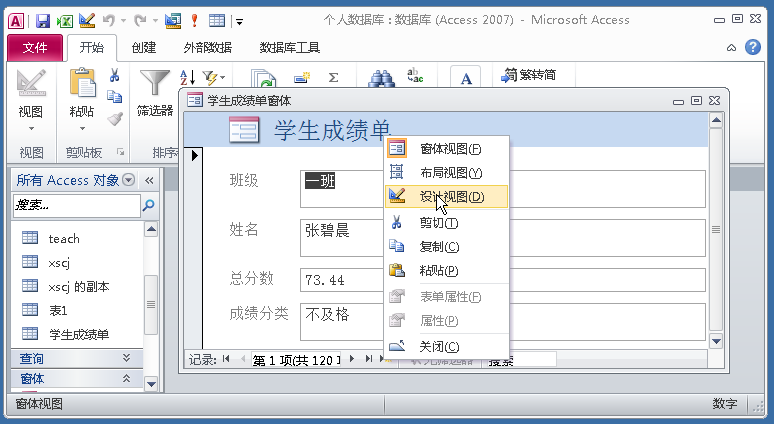774x424 pixels.
Task: Collapse the 窗体 Forms group
Action: (126, 378)
